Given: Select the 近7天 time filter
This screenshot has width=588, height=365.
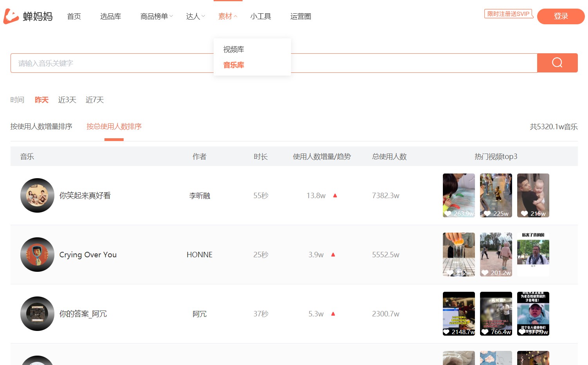Looking at the screenshot, I should (95, 100).
